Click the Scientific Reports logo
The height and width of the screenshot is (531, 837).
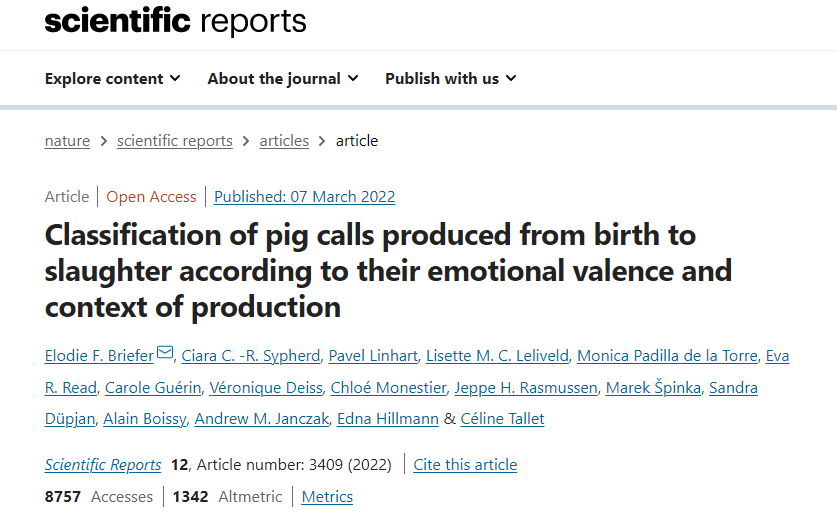click(x=176, y=21)
